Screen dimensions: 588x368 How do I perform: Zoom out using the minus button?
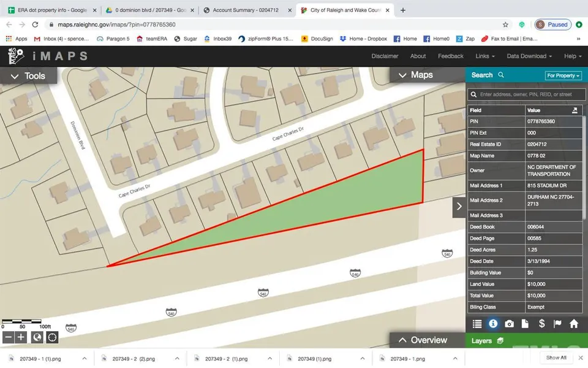point(9,337)
